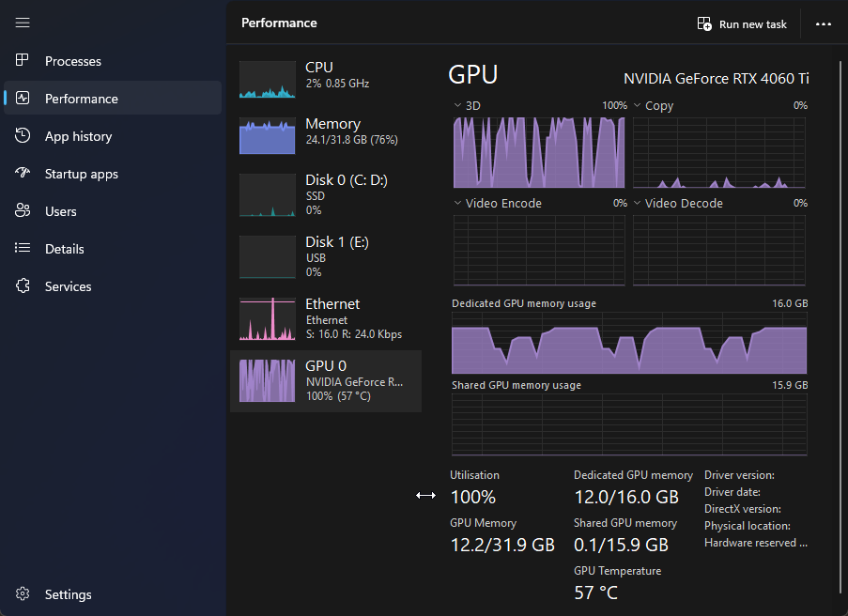
Task: Open Settings gear icon
Action: pos(23,594)
